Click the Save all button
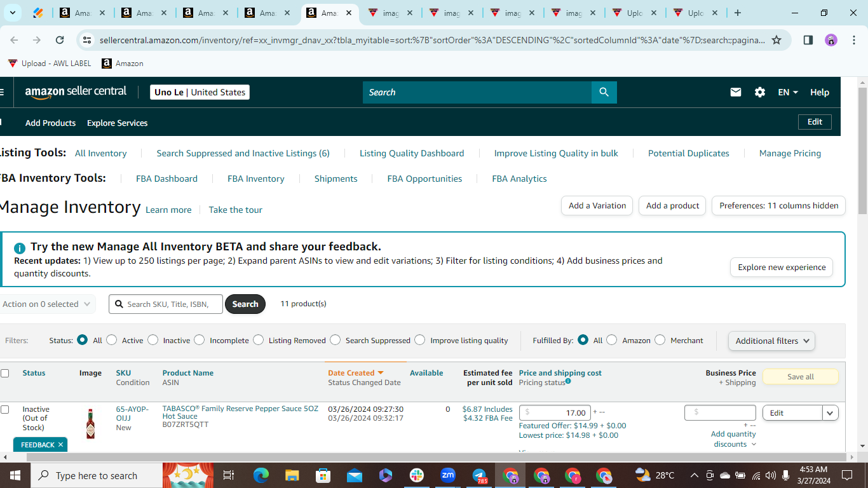 coord(801,377)
